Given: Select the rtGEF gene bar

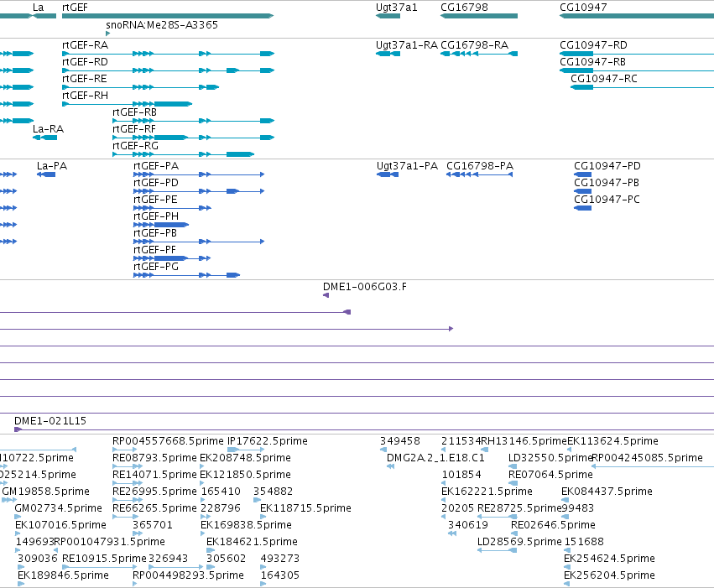Looking at the screenshot, I should coord(168,16).
